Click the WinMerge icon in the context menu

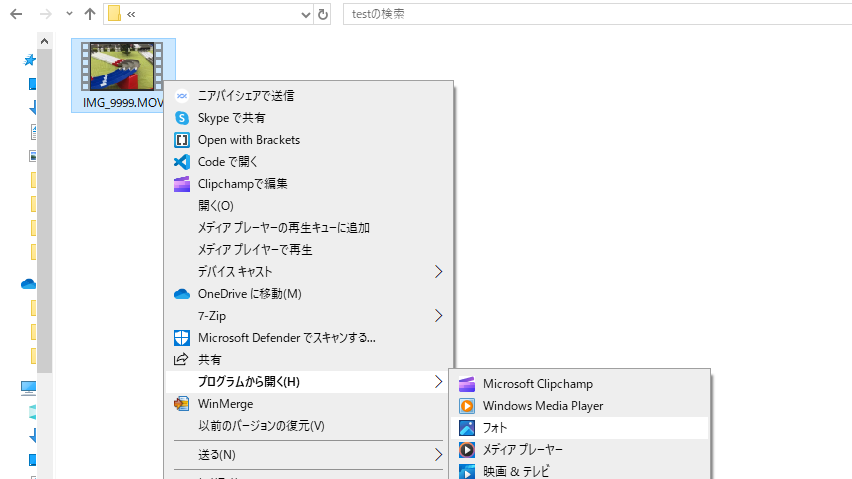pyautogui.click(x=181, y=404)
